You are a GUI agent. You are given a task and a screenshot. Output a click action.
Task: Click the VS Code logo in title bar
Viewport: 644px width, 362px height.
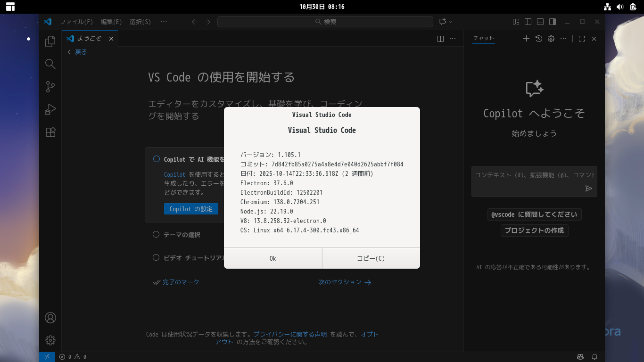click(48, 22)
